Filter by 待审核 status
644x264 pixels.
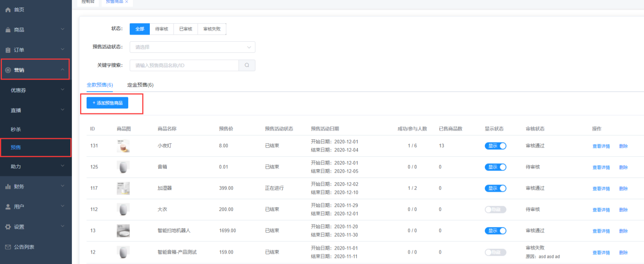coord(162,29)
